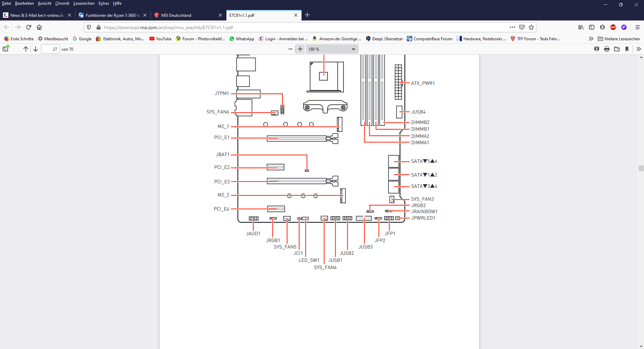644x349 pixels.
Task: Open ComputerBase Forum bookmark
Action: 430,39
